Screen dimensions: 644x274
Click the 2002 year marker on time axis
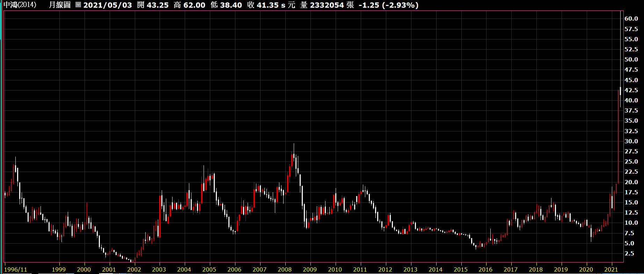[x=134, y=269]
